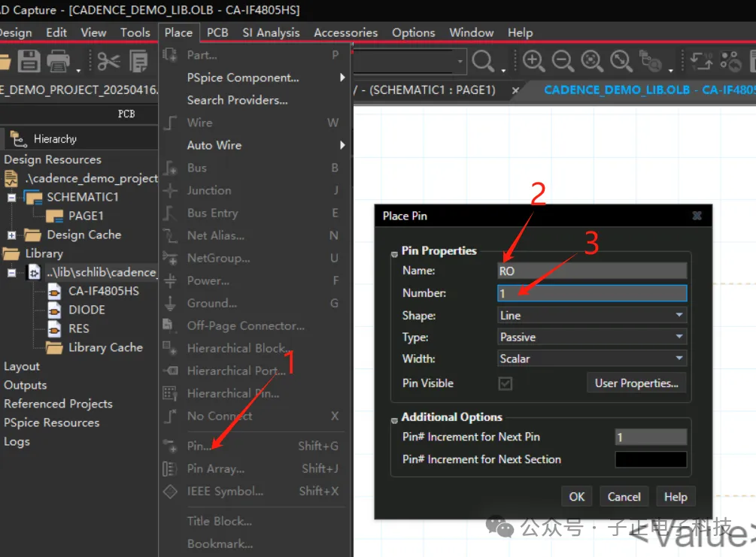Open the PCB menu
Viewport: 756px width, 557px height.
pyautogui.click(x=217, y=32)
